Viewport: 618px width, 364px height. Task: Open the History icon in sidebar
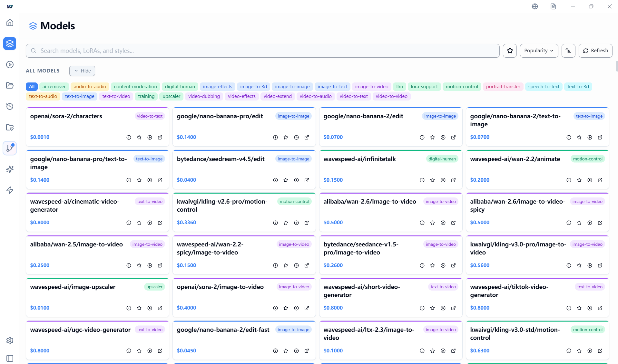pos(10,106)
